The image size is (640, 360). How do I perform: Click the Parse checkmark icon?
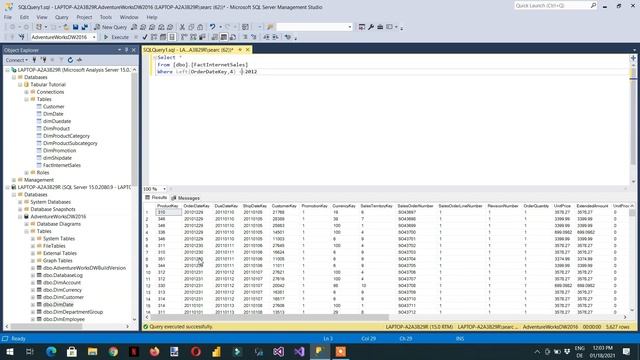(x=145, y=37)
